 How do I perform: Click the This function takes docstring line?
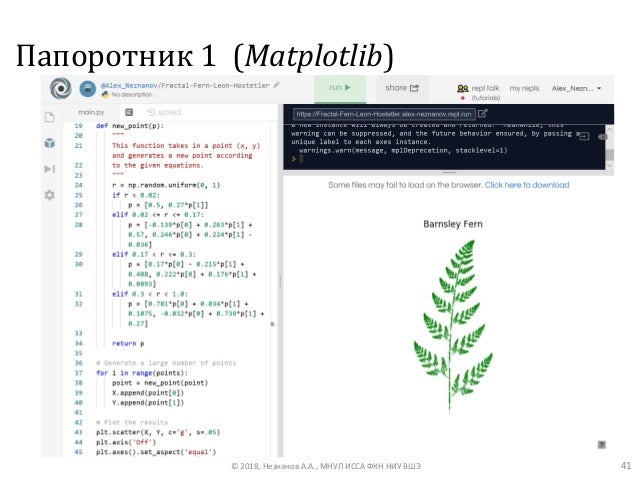(186, 146)
